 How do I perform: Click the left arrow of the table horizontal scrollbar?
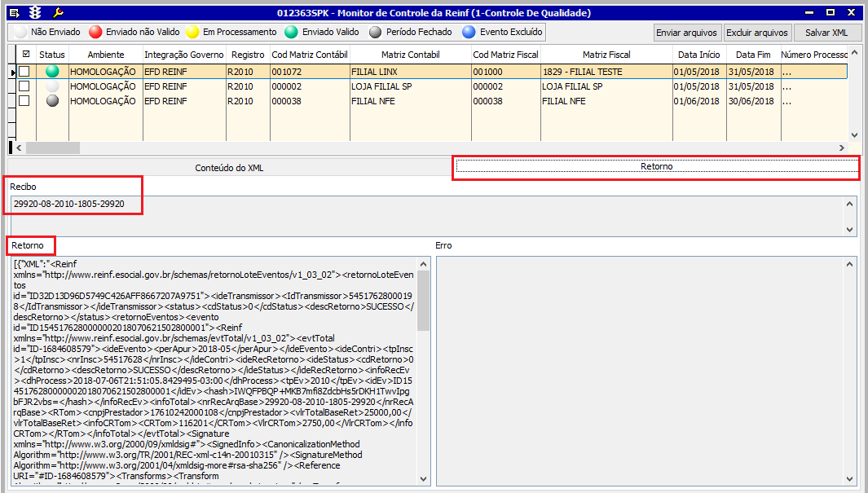(19, 147)
